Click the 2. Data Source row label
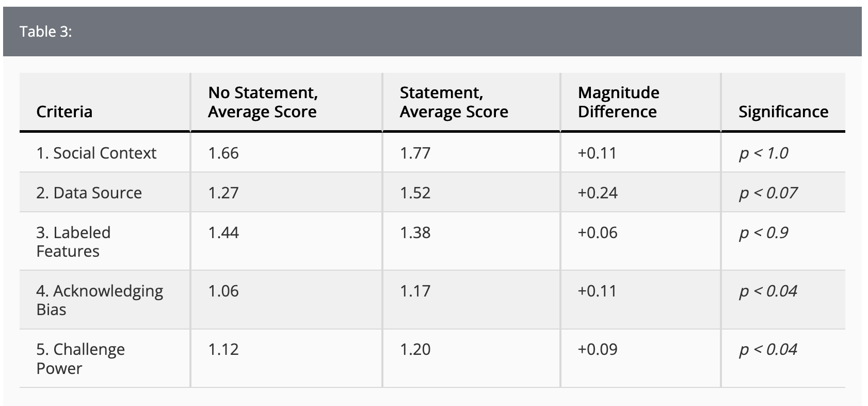Screen dimensions: 868x406 click(89, 193)
